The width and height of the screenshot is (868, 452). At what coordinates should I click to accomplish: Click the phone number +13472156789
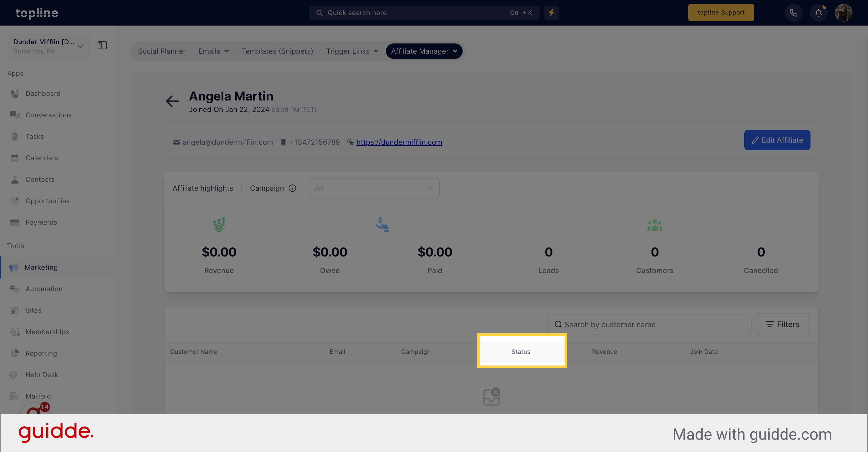click(x=315, y=142)
